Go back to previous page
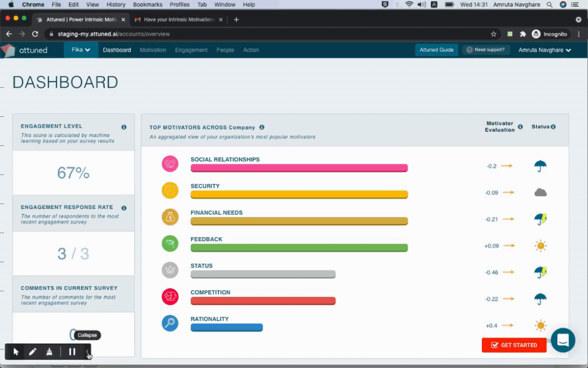 click(x=9, y=34)
